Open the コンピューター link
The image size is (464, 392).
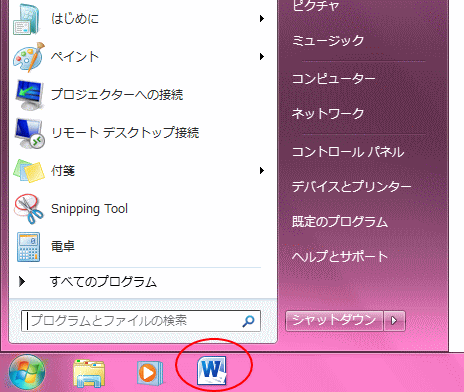click(334, 79)
